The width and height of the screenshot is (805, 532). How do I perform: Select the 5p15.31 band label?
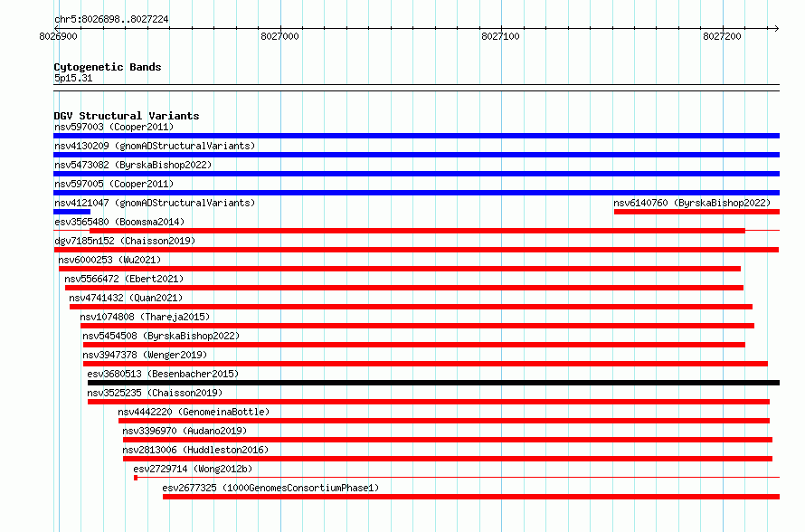click(x=73, y=78)
